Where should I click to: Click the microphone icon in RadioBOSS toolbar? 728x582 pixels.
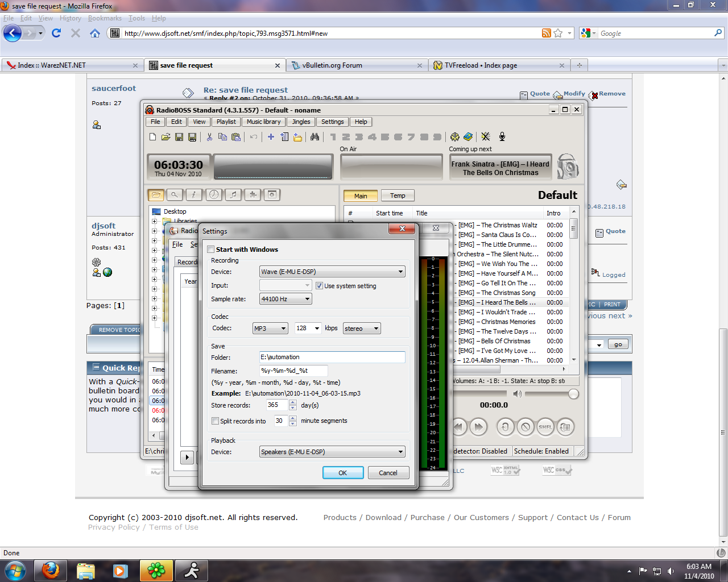(502, 136)
